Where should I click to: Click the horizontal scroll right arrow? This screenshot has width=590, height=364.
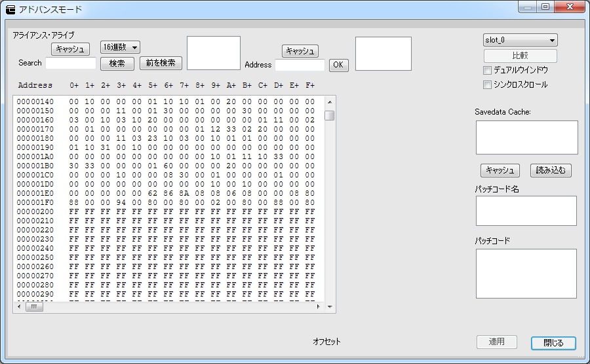319,307
